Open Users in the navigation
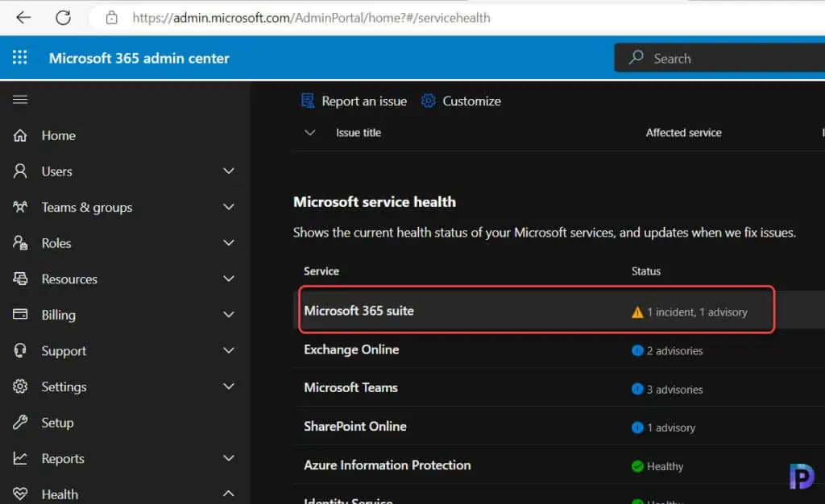This screenshot has height=504, width=825. [57, 171]
